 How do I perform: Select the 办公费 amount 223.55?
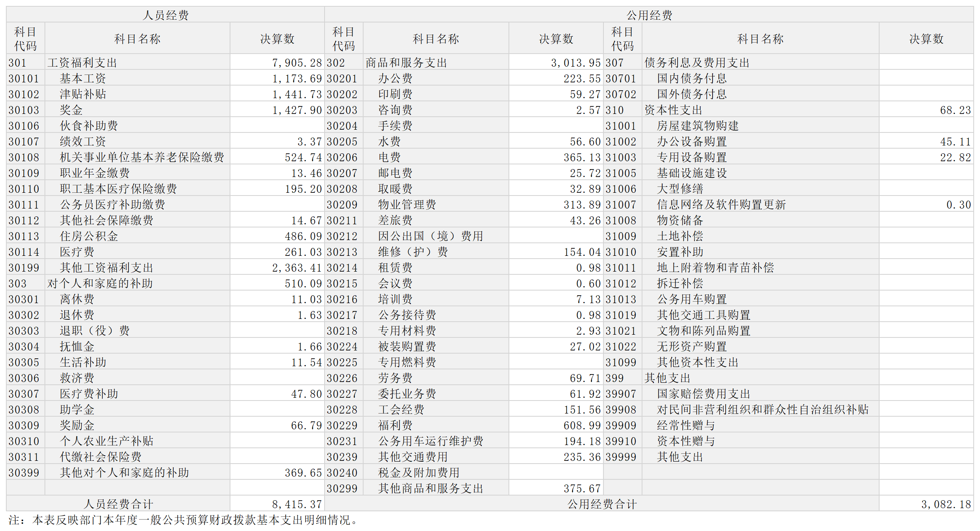click(582, 78)
